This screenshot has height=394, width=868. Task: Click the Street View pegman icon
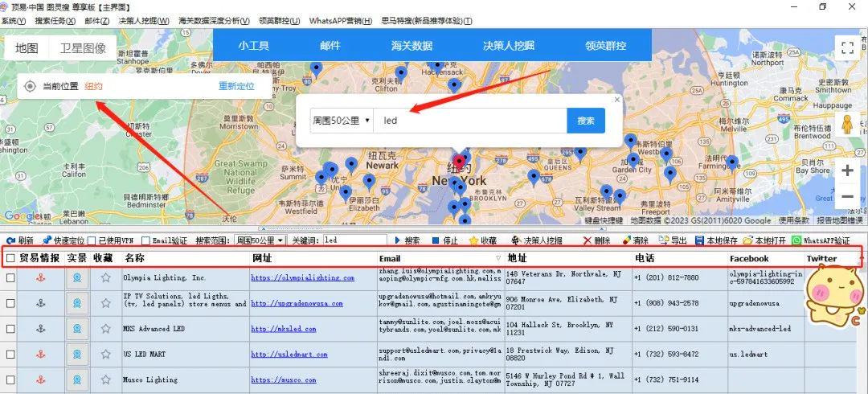847,125
